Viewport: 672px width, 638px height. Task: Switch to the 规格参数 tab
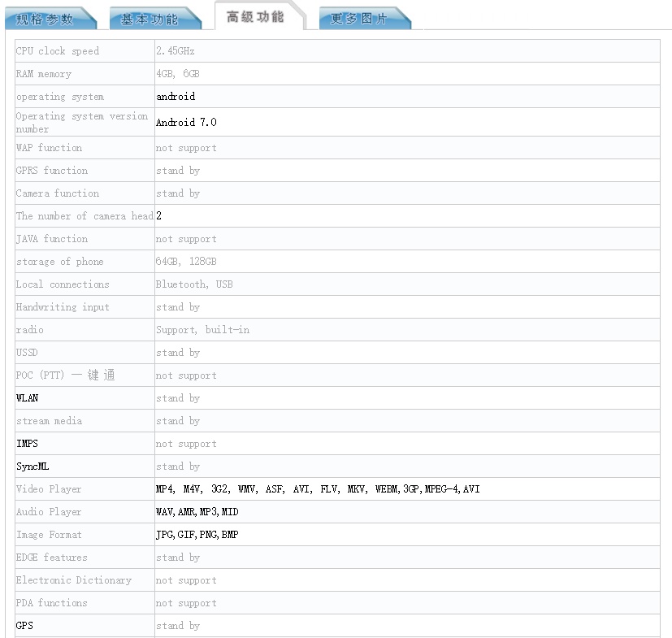[x=50, y=16]
